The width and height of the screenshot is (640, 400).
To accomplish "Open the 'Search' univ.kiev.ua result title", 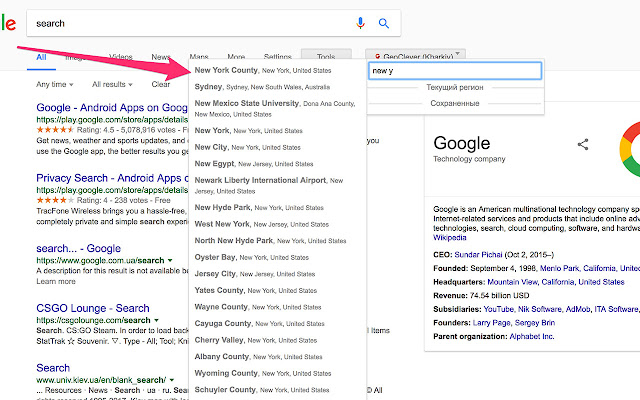I will (x=53, y=368).
